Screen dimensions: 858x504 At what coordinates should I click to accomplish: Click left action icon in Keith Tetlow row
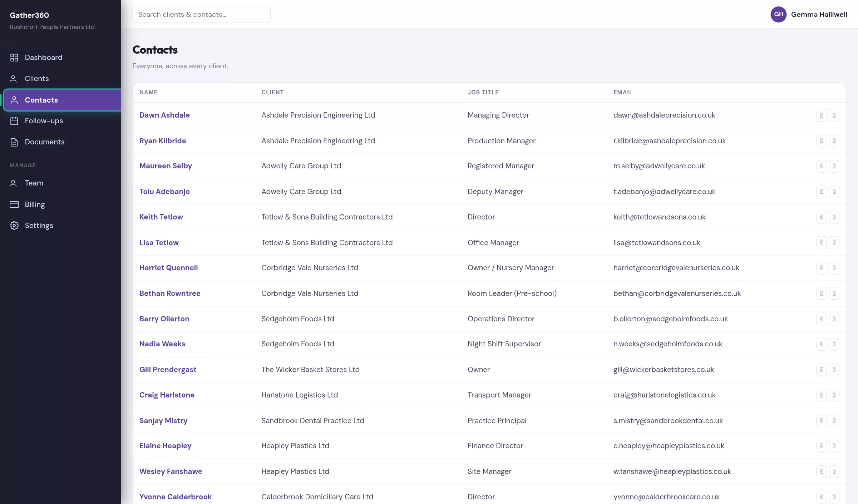822,217
